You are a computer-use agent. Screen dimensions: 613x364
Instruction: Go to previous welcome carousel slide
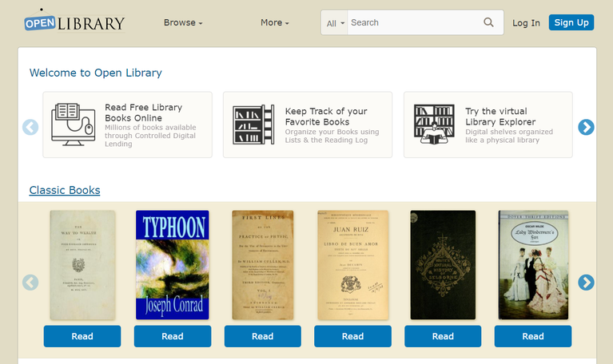click(30, 127)
